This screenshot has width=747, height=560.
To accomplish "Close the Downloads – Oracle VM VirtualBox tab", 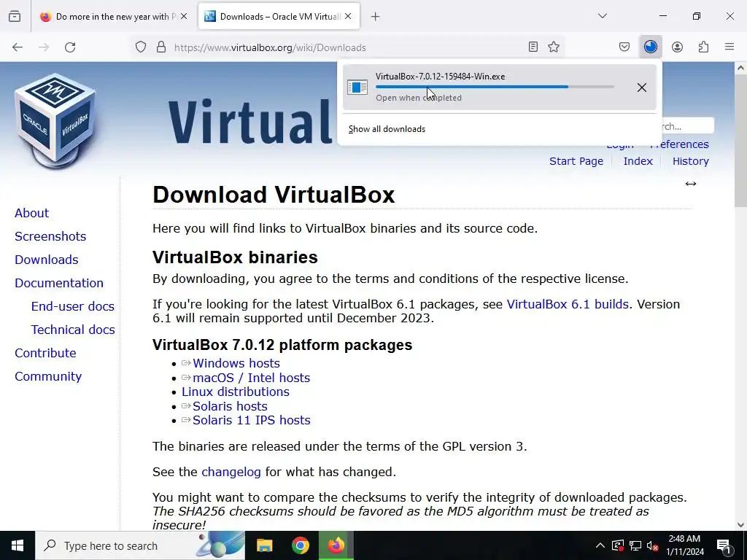I will click(x=348, y=16).
